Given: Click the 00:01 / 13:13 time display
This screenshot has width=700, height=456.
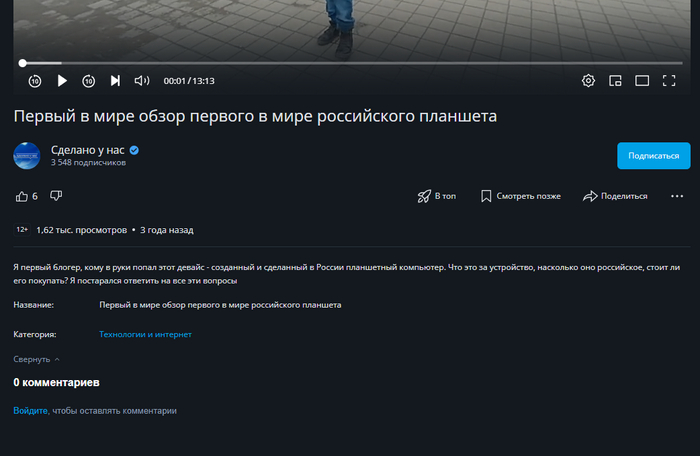Looking at the screenshot, I should [x=189, y=81].
